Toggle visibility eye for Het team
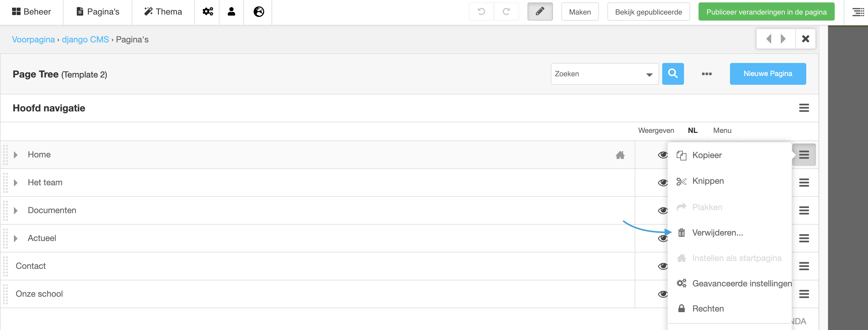 (663, 183)
